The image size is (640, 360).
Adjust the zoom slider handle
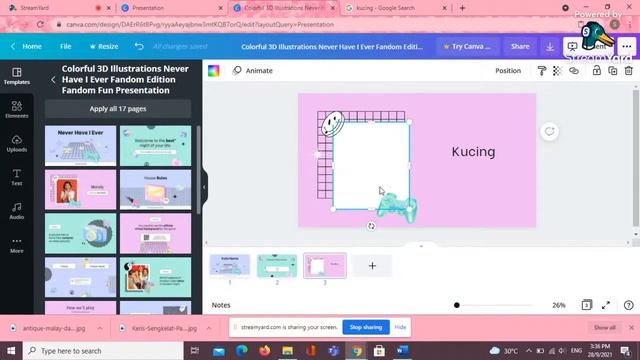[x=457, y=305]
